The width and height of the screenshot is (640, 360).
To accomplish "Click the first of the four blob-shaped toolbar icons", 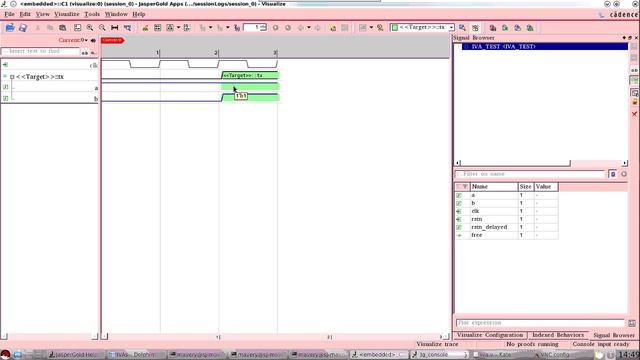I will 493,28.
